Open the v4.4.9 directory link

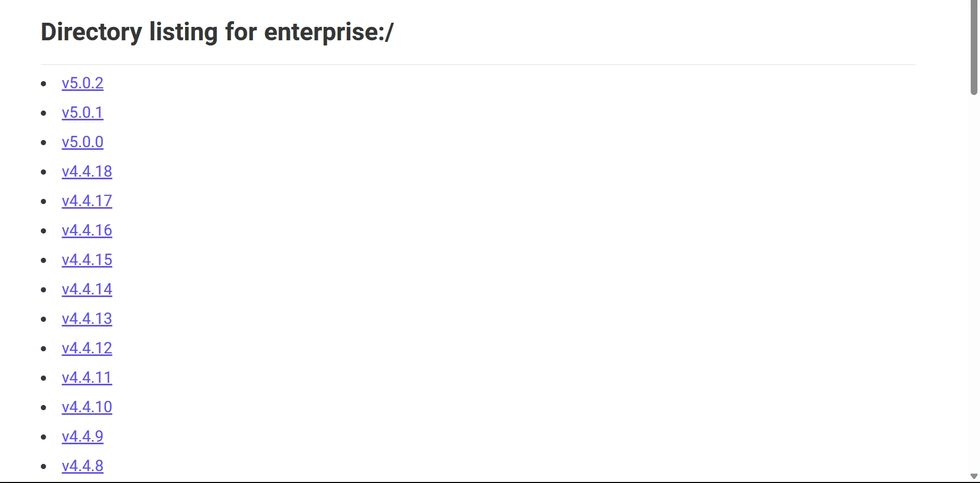(x=83, y=437)
